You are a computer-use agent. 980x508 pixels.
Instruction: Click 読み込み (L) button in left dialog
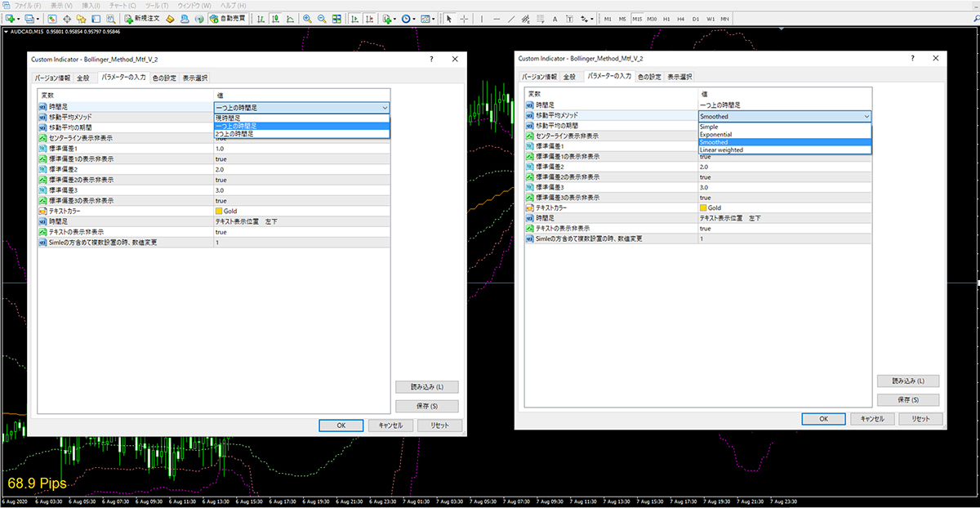point(426,387)
